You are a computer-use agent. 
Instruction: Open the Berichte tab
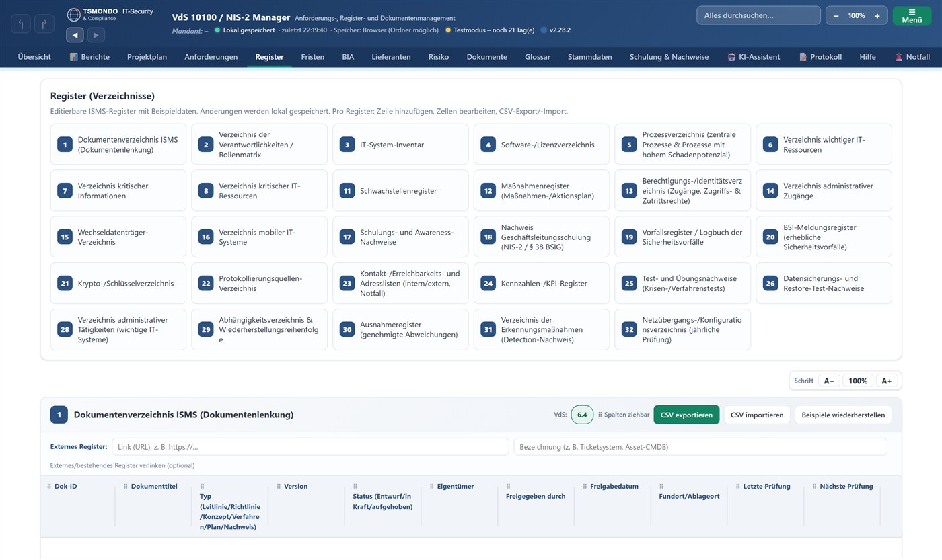[x=89, y=57]
